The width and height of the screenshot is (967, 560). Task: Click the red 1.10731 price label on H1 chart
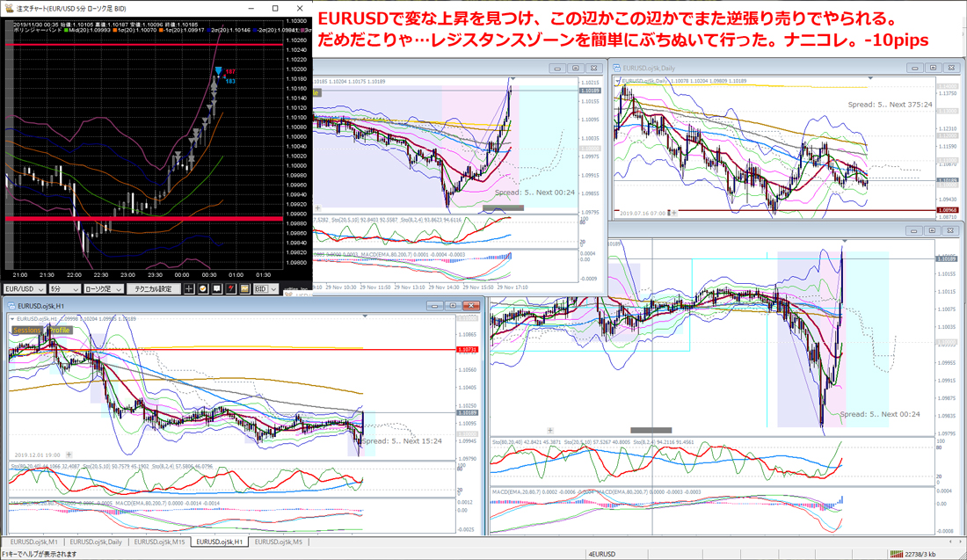click(x=467, y=350)
